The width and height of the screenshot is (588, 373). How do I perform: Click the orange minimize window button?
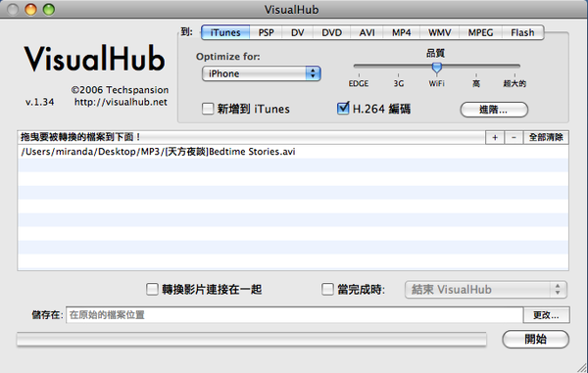point(30,10)
